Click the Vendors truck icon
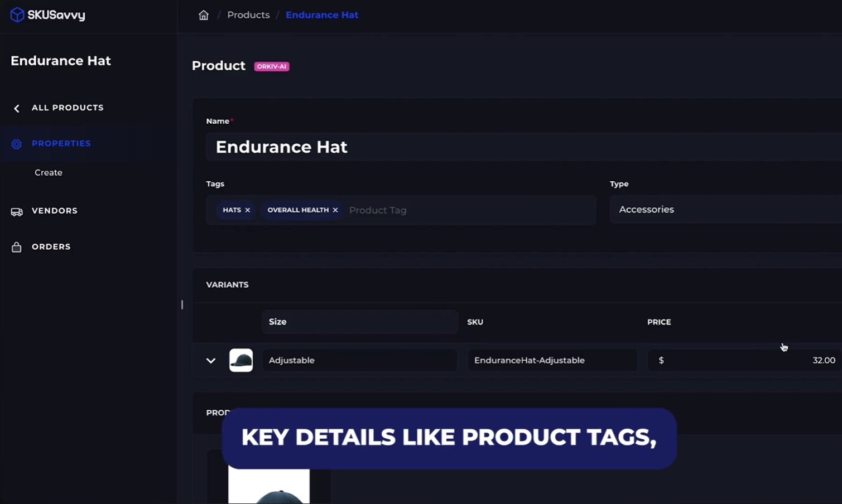 [17, 211]
